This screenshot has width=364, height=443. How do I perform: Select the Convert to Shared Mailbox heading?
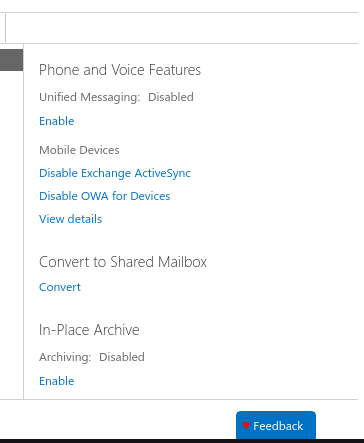tap(123, 262)
